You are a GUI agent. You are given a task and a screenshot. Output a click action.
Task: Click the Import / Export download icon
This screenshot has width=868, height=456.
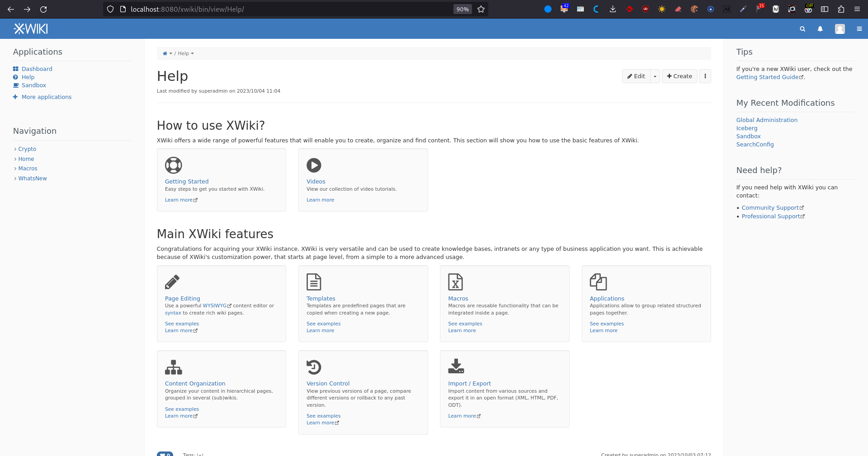point(456,366)
